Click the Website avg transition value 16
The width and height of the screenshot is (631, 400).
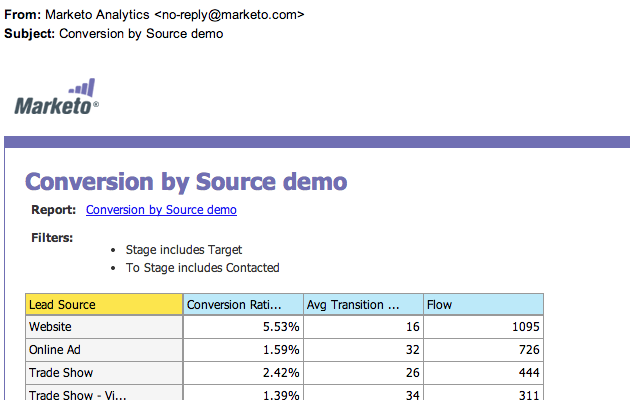[x=363, y=327]
